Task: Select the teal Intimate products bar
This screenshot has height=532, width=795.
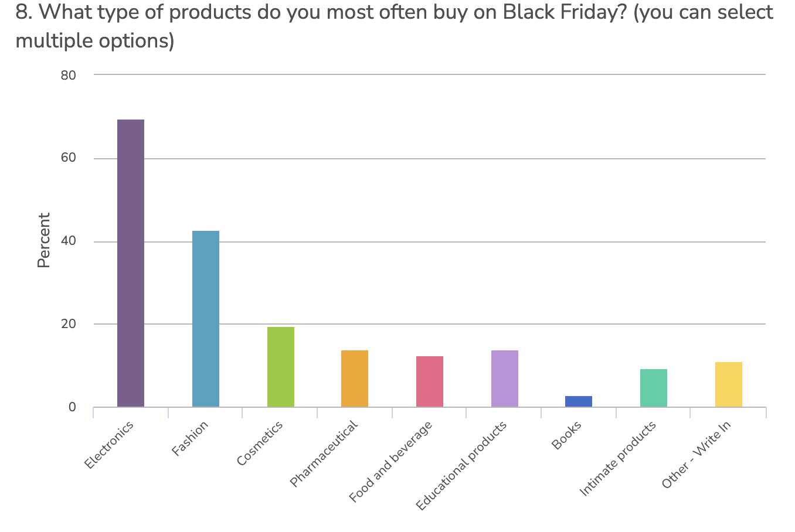Action: click(654, 388)
